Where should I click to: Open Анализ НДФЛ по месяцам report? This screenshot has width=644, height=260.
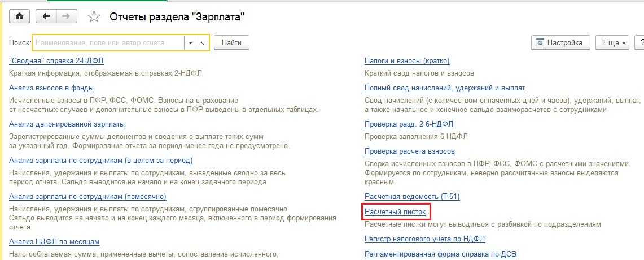pos(54,241)
